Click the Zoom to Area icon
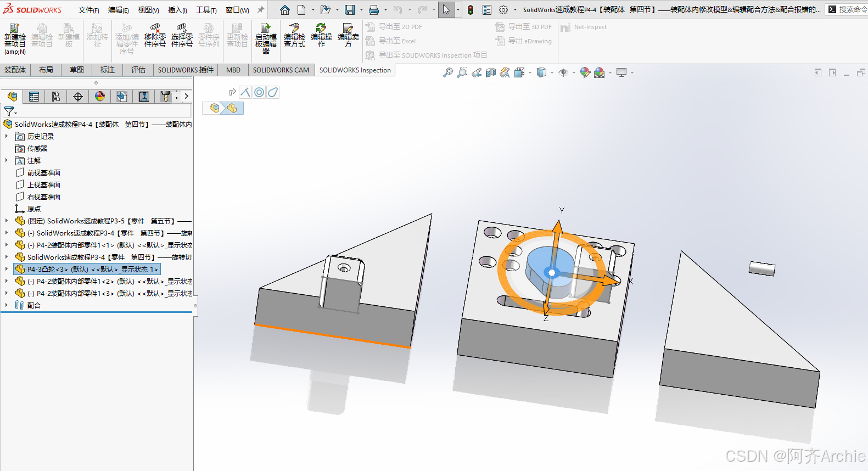 coord(462,72)
